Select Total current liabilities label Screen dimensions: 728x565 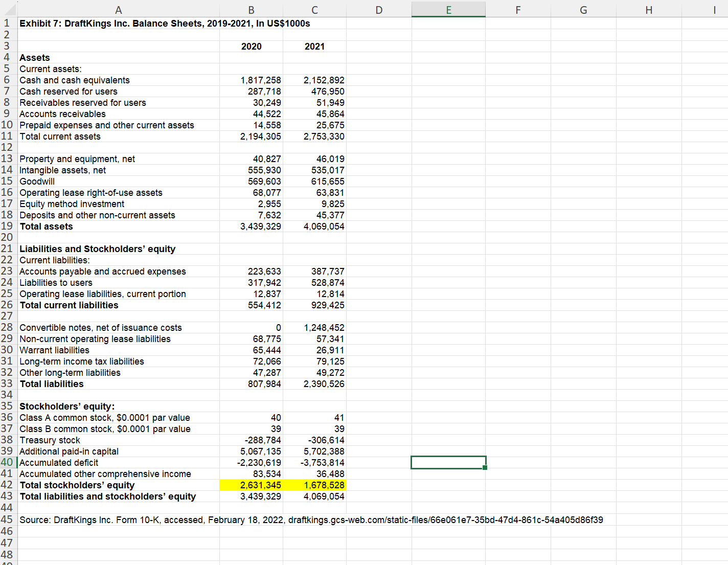(69, 305)
